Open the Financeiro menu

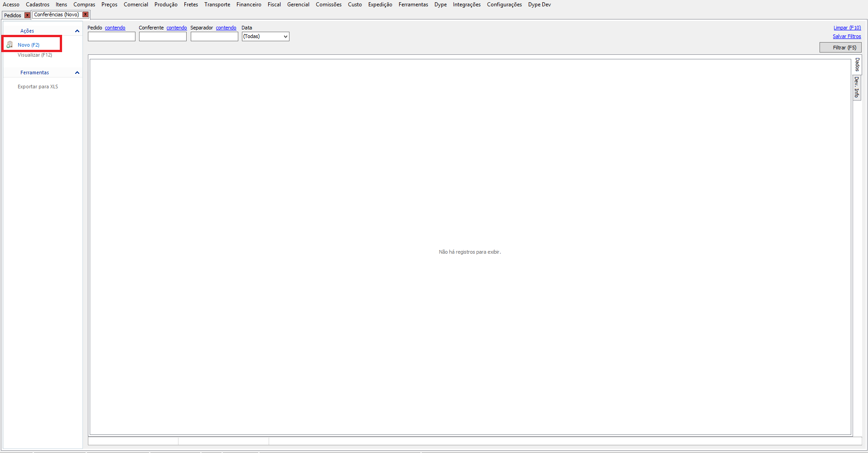249,5
